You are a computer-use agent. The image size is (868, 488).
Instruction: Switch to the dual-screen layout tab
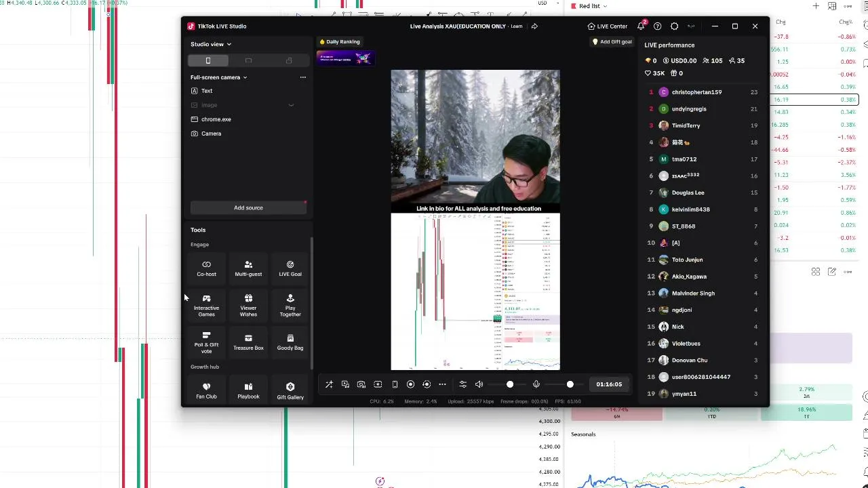(x=289, y=61)
